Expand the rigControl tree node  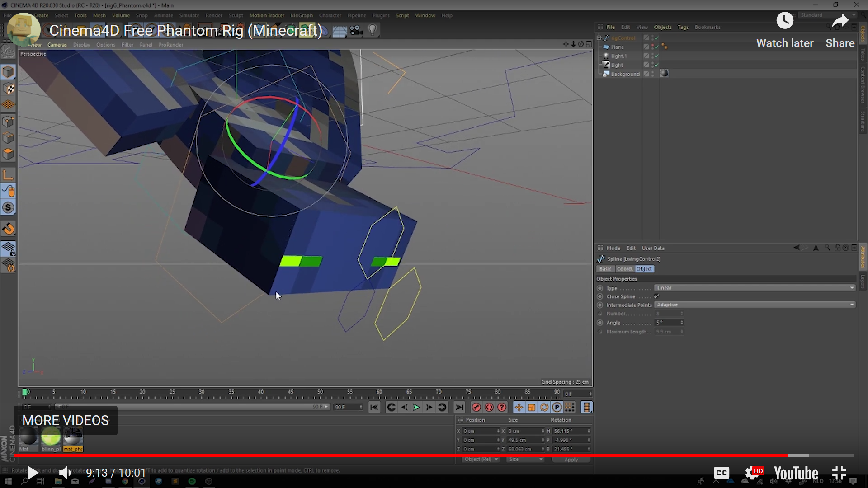[599, 38]
